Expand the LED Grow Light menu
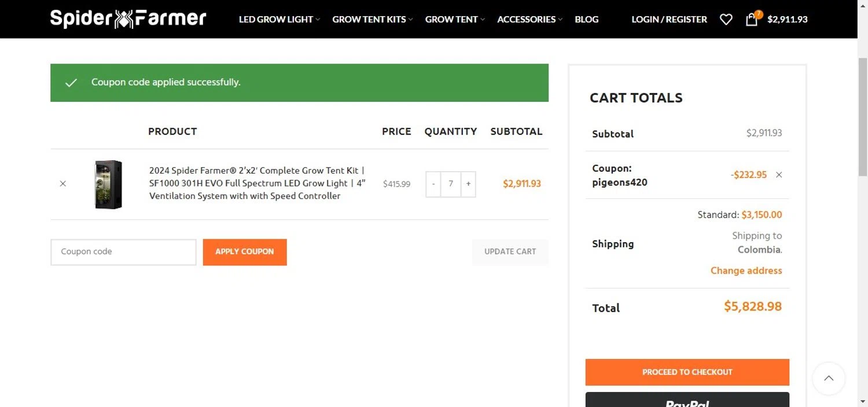The image size is (868, 407). pyautogui.click(x=279, y=20)
